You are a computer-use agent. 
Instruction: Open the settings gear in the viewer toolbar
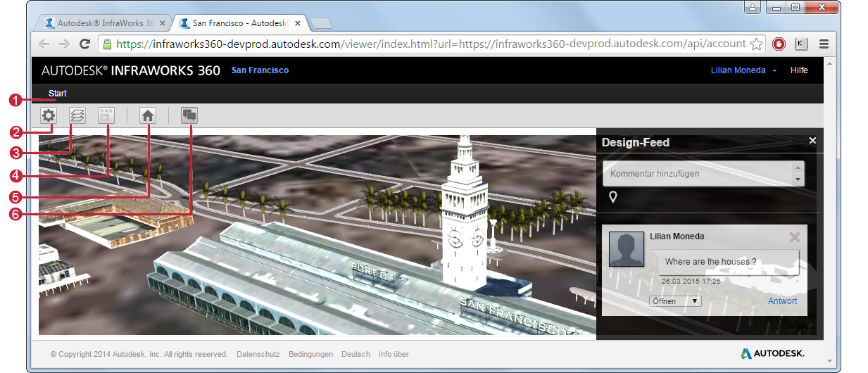pyautogui.click(x=49, y=115)
